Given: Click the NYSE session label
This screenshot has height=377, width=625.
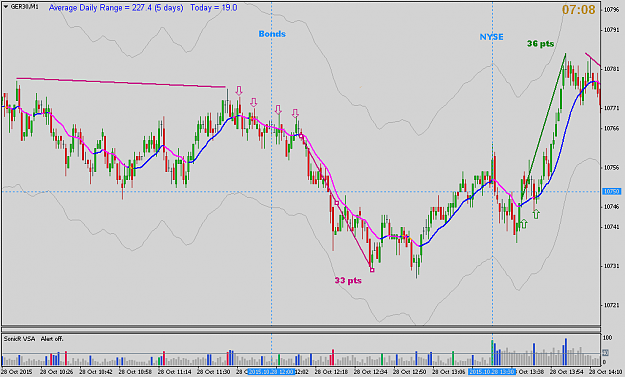Looking at the screenshot, I should [491, 37].
